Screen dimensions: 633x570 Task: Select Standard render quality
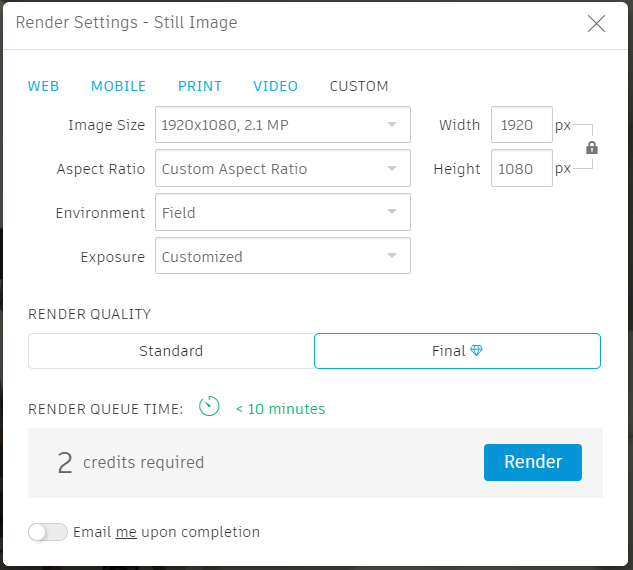171,351
